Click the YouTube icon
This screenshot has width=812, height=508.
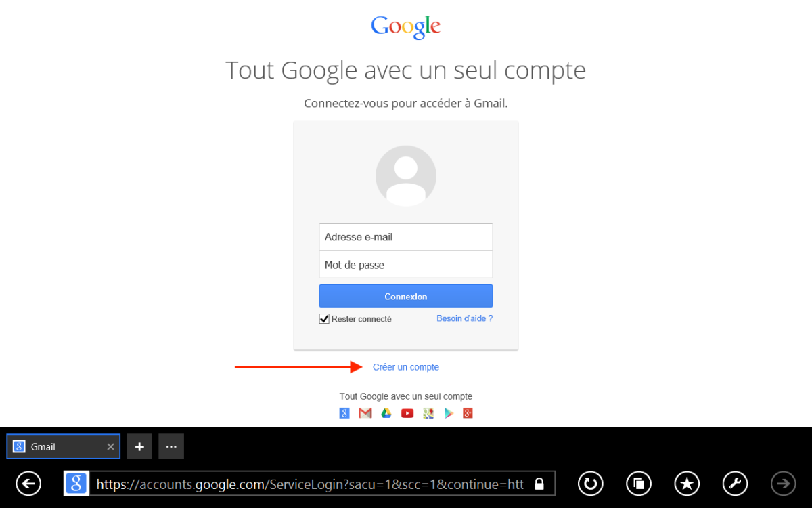tap(407, 413)
